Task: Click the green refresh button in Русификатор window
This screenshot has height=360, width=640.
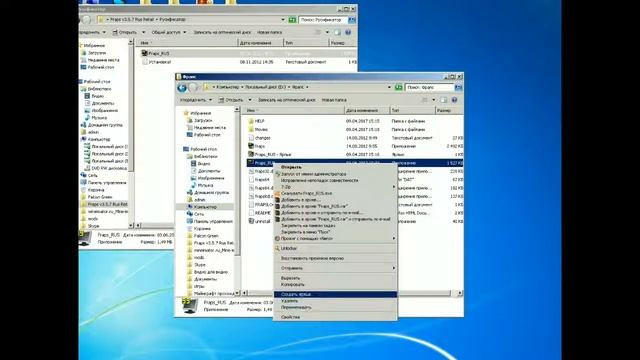Action: (x=292, y=20)
